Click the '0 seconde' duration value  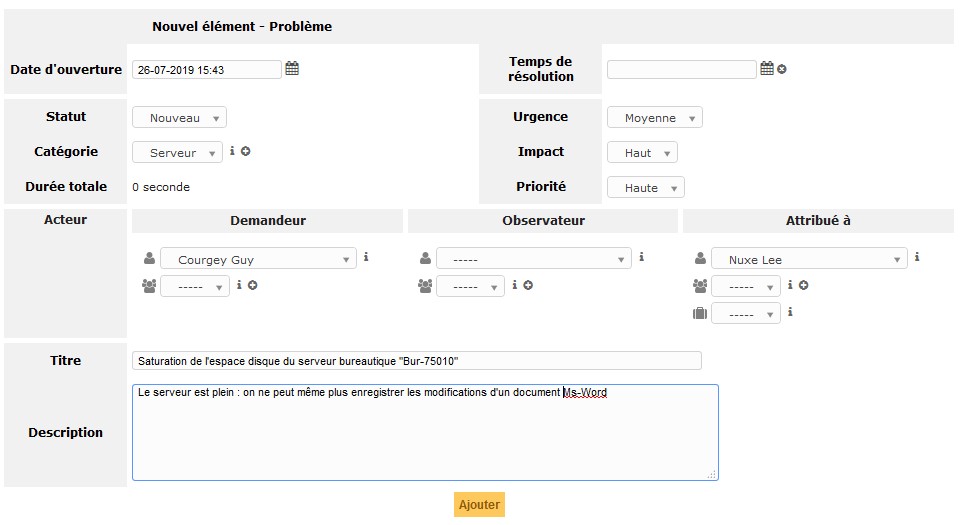pos(161,187)
